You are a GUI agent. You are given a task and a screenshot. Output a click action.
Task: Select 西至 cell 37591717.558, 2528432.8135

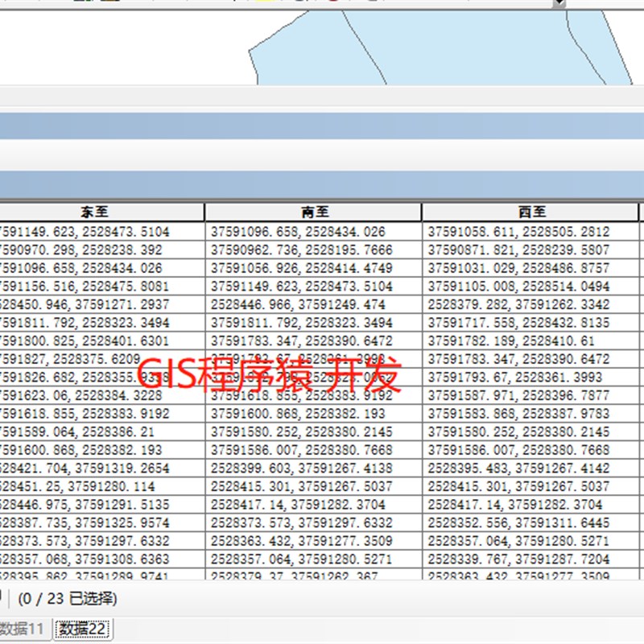[530, 323]
